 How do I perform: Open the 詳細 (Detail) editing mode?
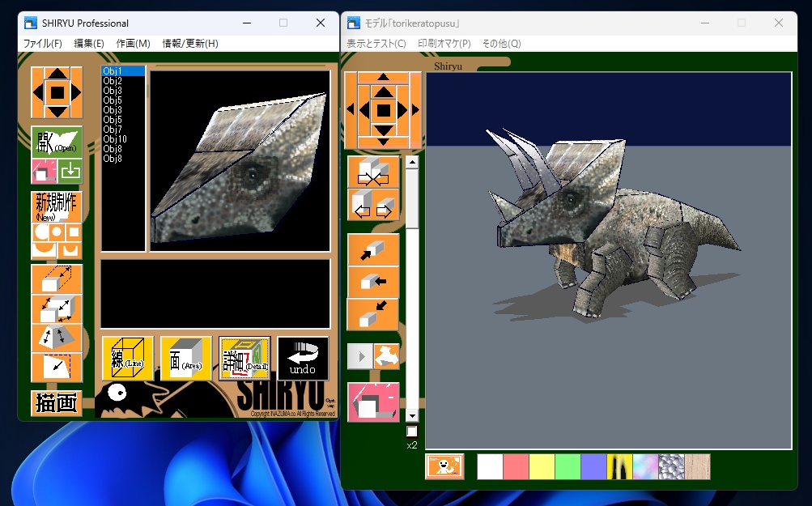click(243, 358)
